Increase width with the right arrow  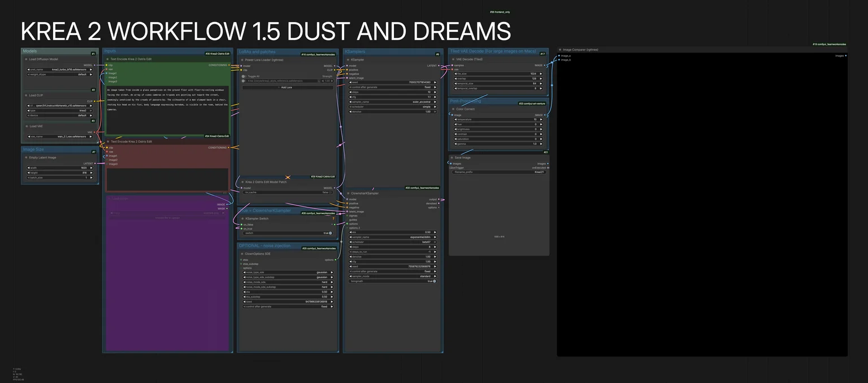tap(90, 168)
